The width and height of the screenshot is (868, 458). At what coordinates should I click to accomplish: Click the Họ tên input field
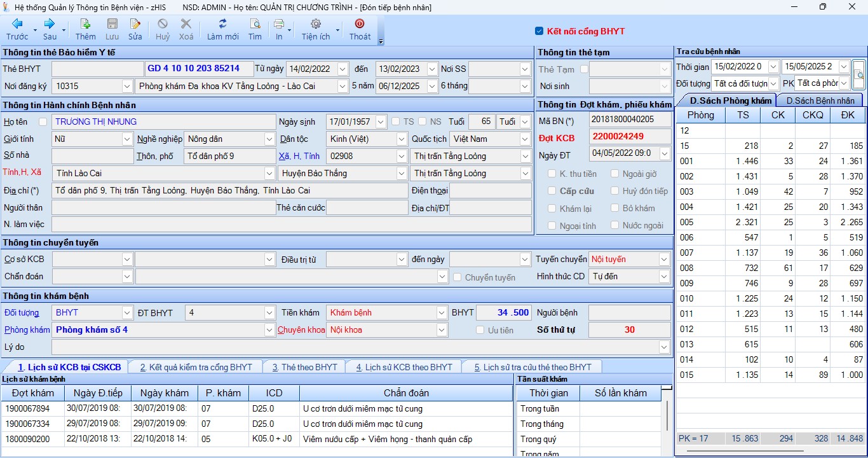click(164, 121)
